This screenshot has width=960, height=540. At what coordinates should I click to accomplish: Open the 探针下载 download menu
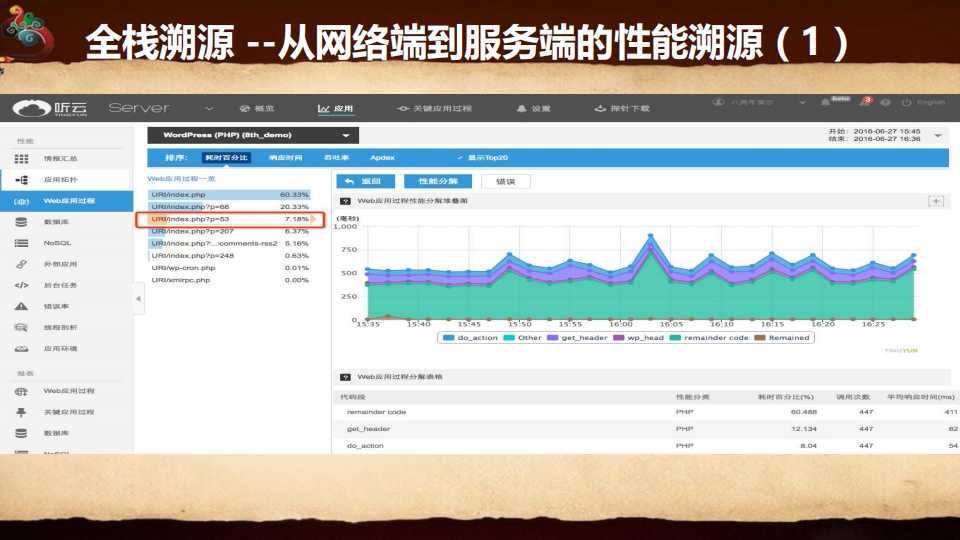tap(622, 108)
